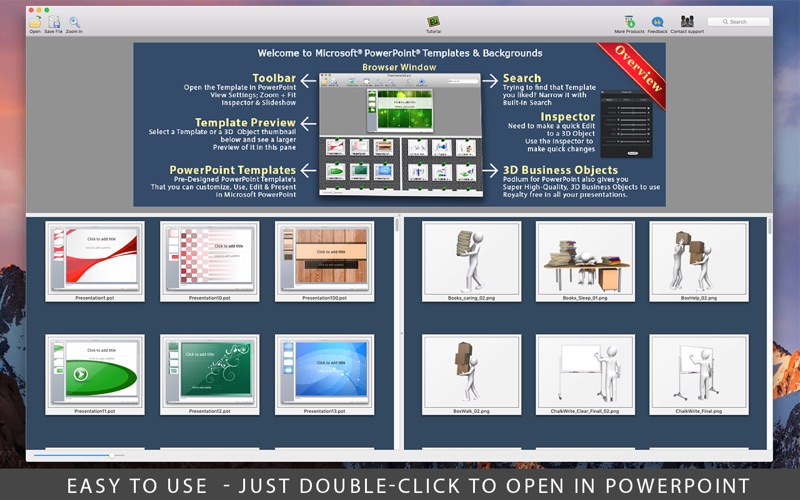Image resolution: width=800 pixels, height=500 pixels.
Task: Select the Books_caring_02.png 3D object
Action: (471, 261)
